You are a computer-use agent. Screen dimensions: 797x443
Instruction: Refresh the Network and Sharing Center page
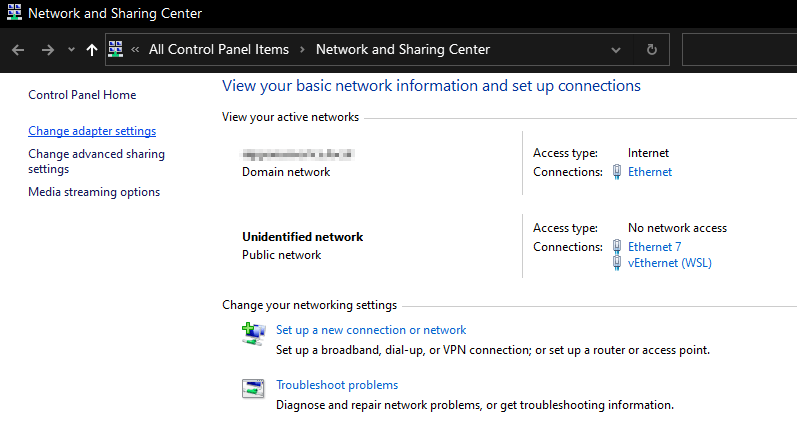[652, 50]
